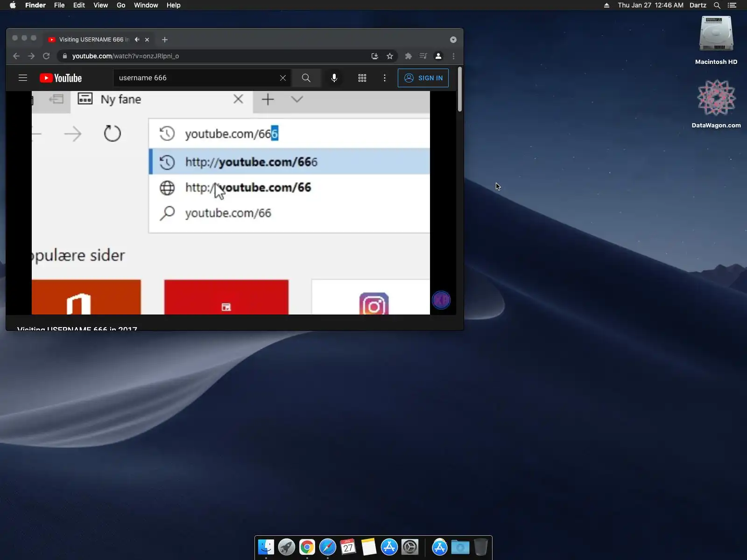The height and width of the screenshot is (560, 747).
Task: Reload the YouTube page
Action: tap(46, 56)
